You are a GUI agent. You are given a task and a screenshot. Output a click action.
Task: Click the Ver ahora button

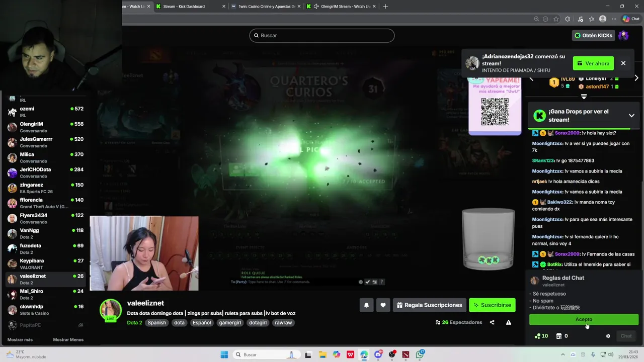click(x=593, y=63)
